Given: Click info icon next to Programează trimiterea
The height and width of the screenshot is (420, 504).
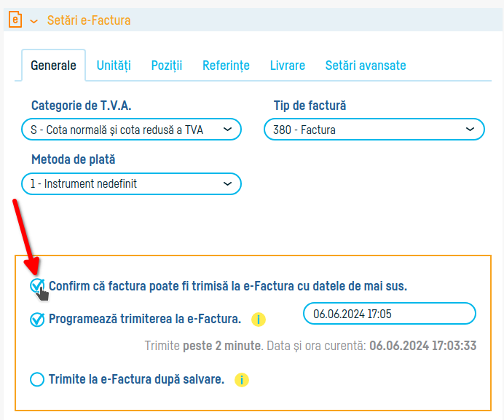Looking at the screenshot, I should click(x=258, y=320).
